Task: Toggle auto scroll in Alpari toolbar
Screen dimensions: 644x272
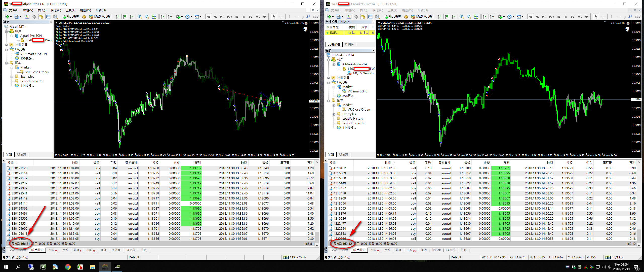Action: coord(163,17)
